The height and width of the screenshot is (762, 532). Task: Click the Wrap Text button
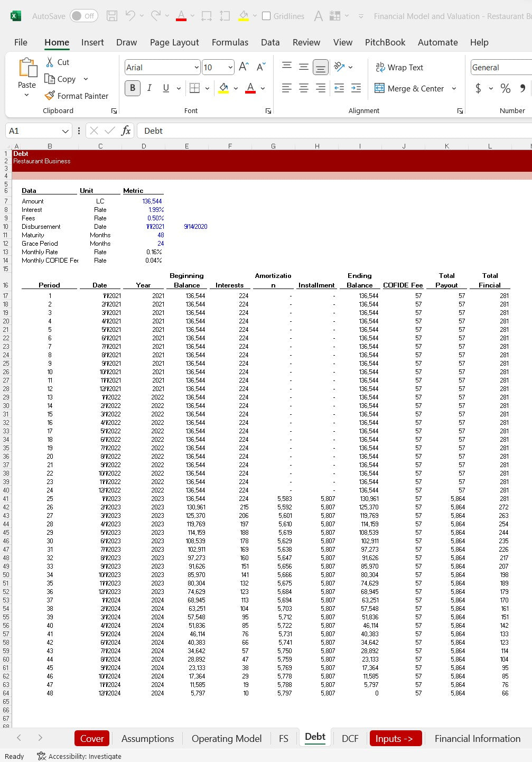tap(399, 67)
